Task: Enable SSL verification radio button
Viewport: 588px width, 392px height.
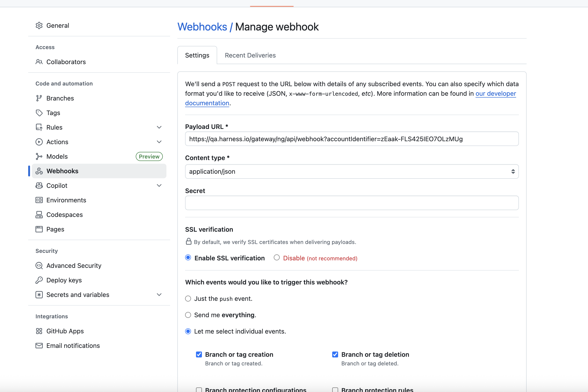Action: [188, 258]
